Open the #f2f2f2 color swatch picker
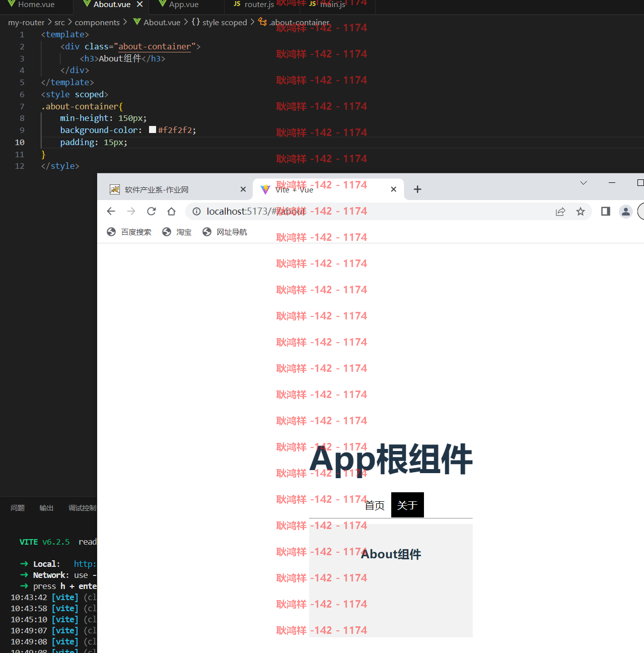Screen dimensions: 644x653 153,130
